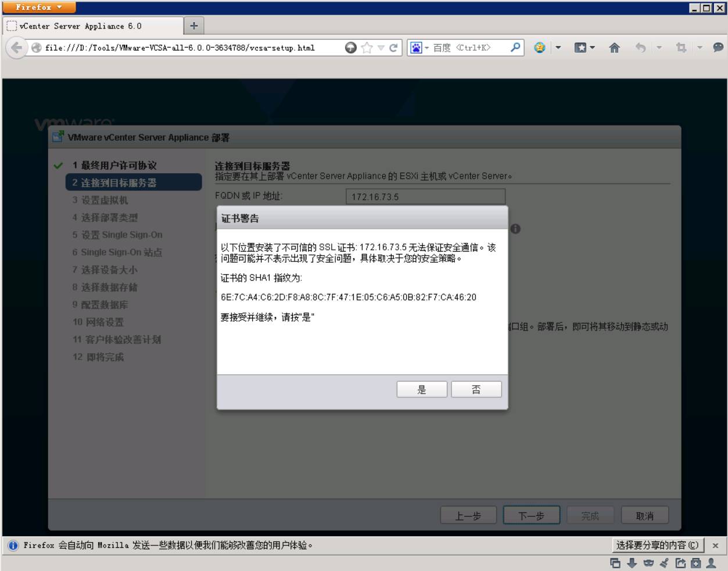Dismiss the Firefox notification bar with X
728x571 pixels.
coord(716,545)
